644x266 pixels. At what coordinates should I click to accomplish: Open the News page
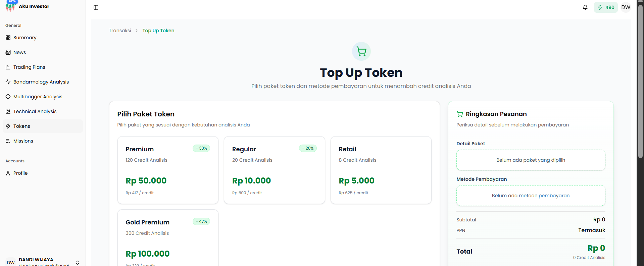click(x=19, y=52)
